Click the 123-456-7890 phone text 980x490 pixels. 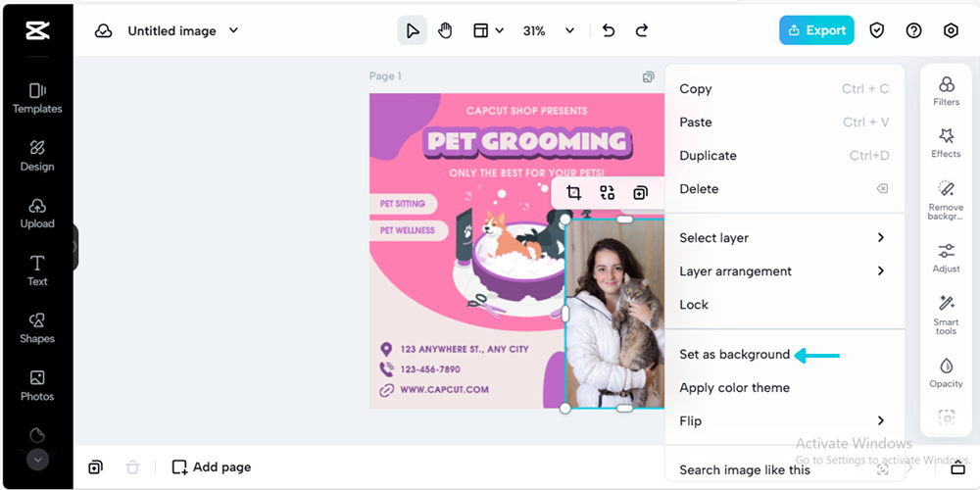point(430,369)
